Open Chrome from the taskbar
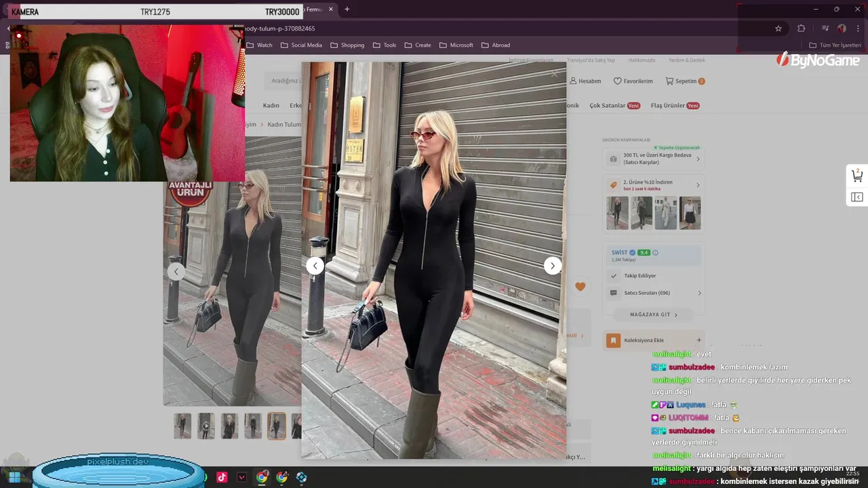Image resolution: width=868 pixels, height=488 pixels. pos(262,477)
